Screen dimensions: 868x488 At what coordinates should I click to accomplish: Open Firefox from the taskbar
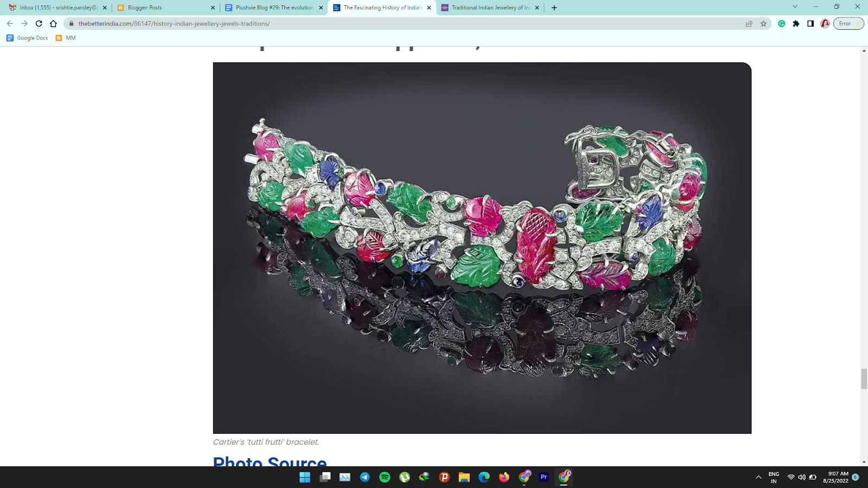[504, 477]
